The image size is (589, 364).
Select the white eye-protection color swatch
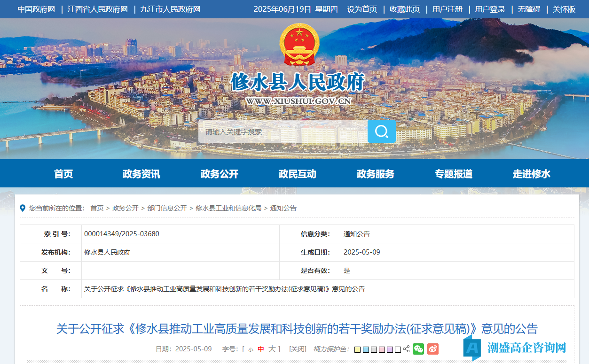tap(398, 349)
